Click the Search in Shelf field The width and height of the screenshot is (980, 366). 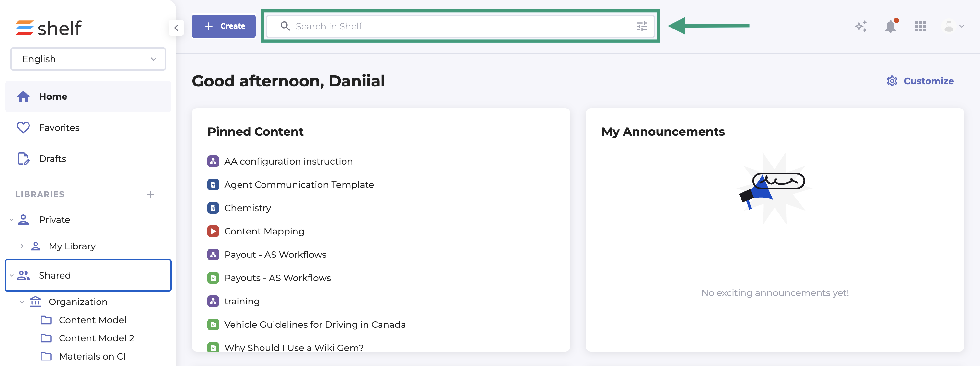click(457, 26)
